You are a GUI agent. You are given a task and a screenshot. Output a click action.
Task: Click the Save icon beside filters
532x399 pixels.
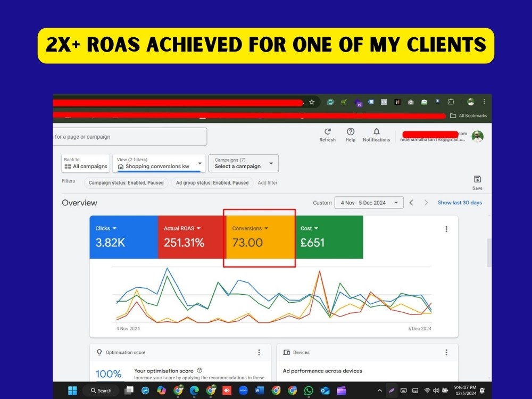(x=477, y=179)
